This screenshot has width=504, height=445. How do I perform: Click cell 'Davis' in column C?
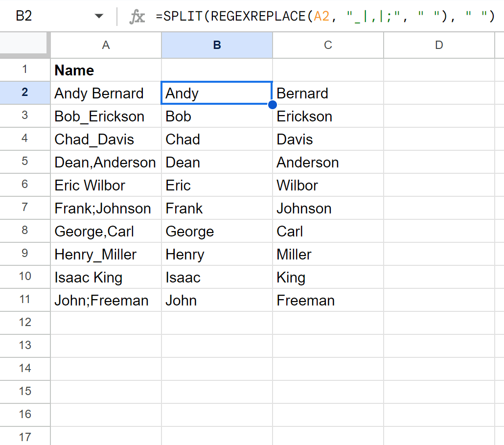click(328, 139)
